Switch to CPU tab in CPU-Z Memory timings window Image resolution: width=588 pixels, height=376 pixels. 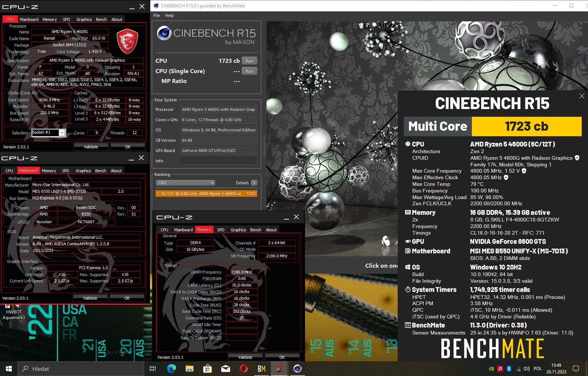coord(164,230)
